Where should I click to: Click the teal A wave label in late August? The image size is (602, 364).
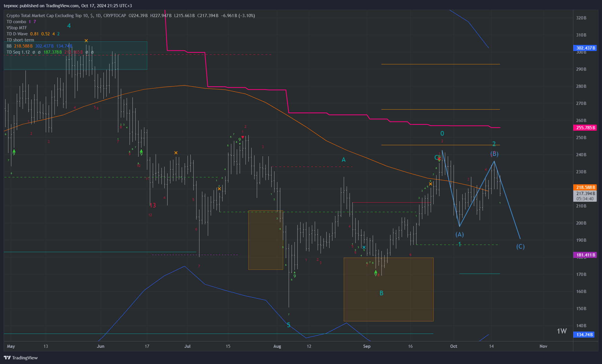point(344,160)
